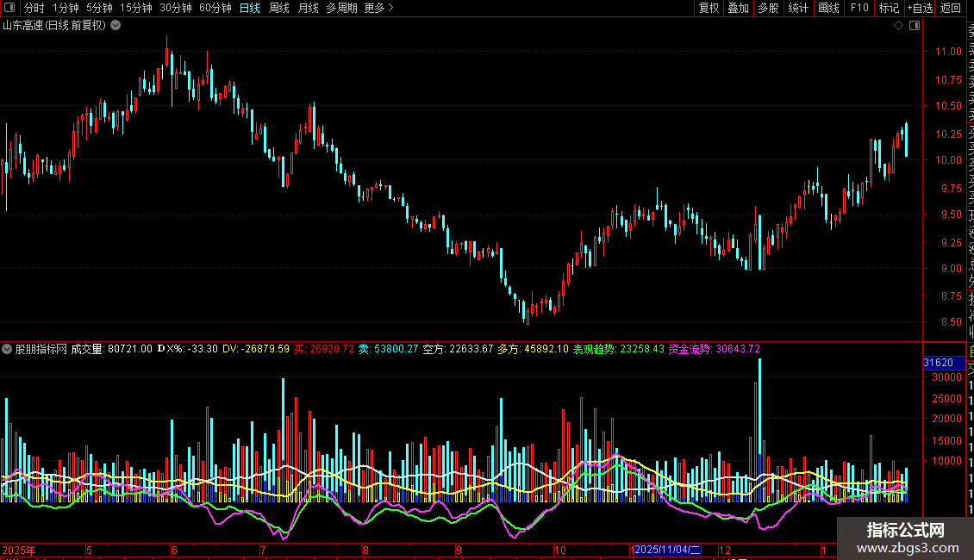Open the 多周期 multi-period view
974x560 pixels.
(342, 8)
